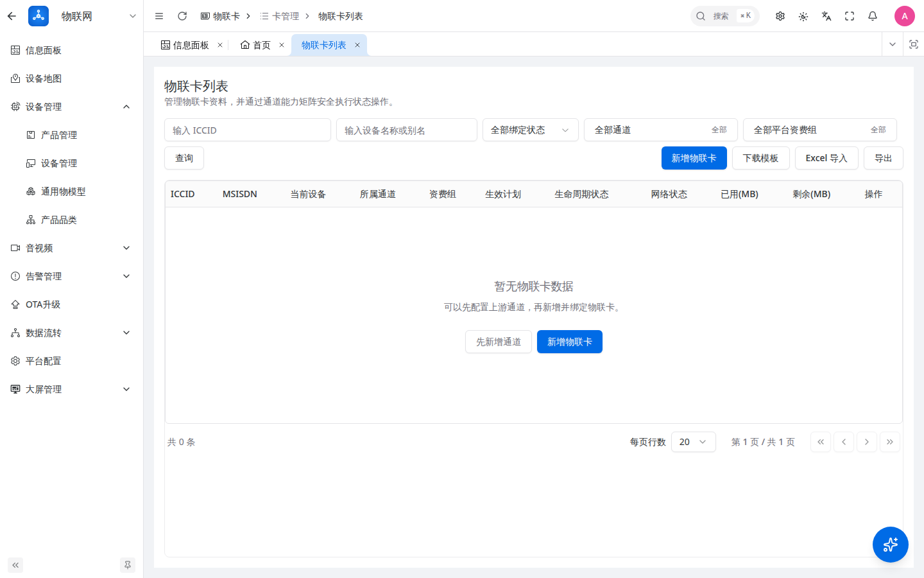Click the 导出 button

point(884,158)
